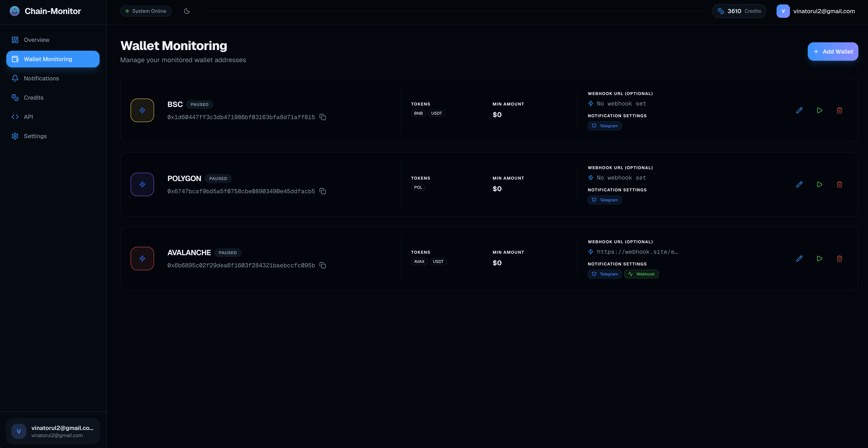The width and height of the screenshot is (868, 448).
Task: Copy the Avalanche wallet address
Action: tap(322, 265)
